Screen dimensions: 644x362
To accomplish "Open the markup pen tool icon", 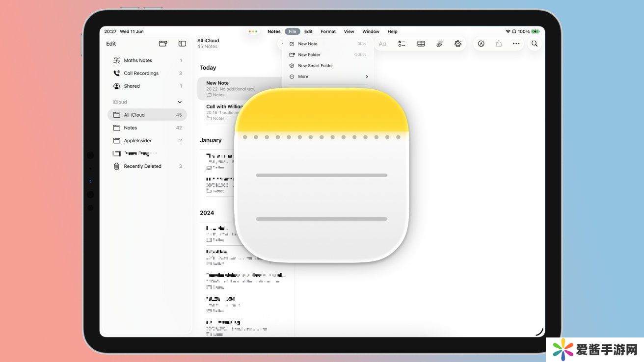I will pyautogui.click(x=481, y=44).
